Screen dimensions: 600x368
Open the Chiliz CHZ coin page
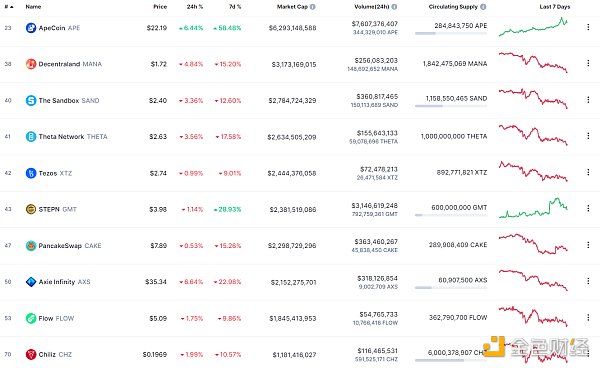pos(55,355)
